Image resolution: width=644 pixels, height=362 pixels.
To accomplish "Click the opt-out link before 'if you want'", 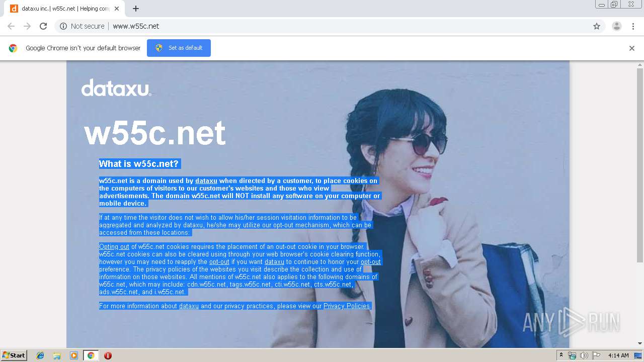I will pos(219,261).
